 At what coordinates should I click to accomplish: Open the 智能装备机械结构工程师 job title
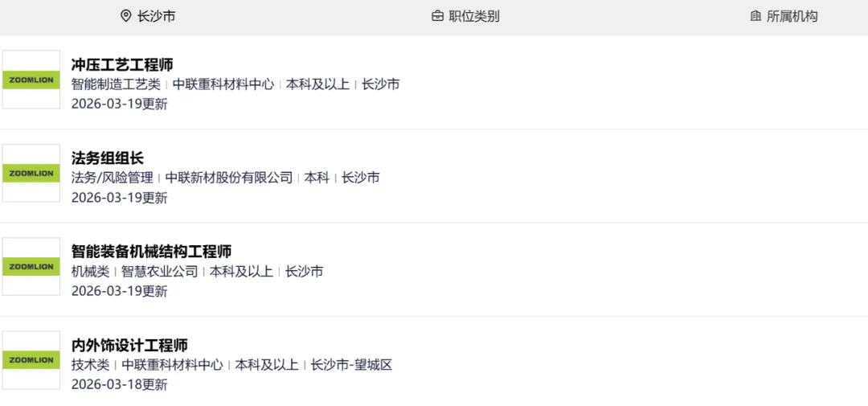151,252
